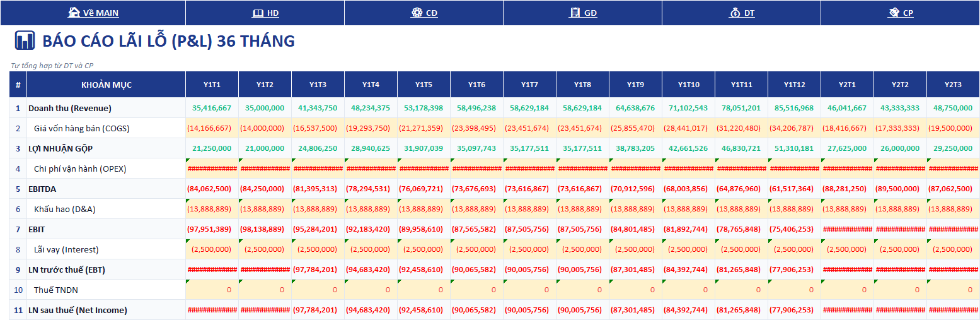This screenshot has width=980, height=320.
Task: Select Y1T1 COGS cell (14,166,667)
Action: (x=212, y=128)
